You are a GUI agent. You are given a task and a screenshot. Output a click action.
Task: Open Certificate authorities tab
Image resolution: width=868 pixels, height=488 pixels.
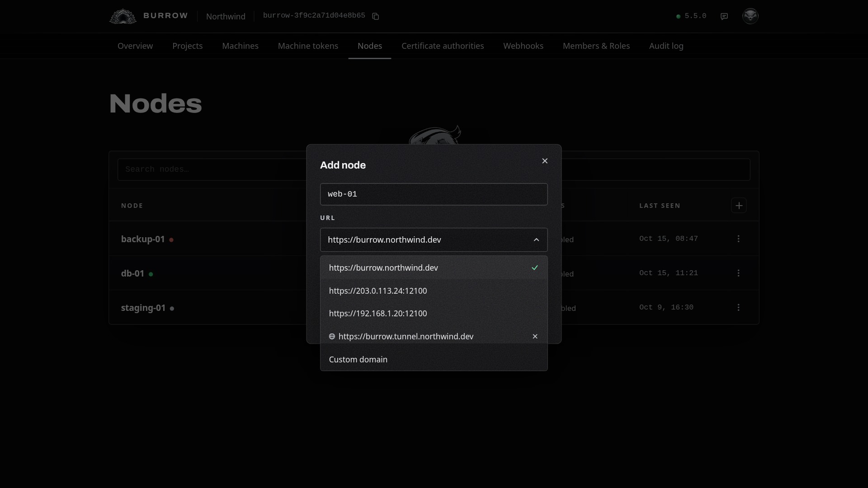443,46
